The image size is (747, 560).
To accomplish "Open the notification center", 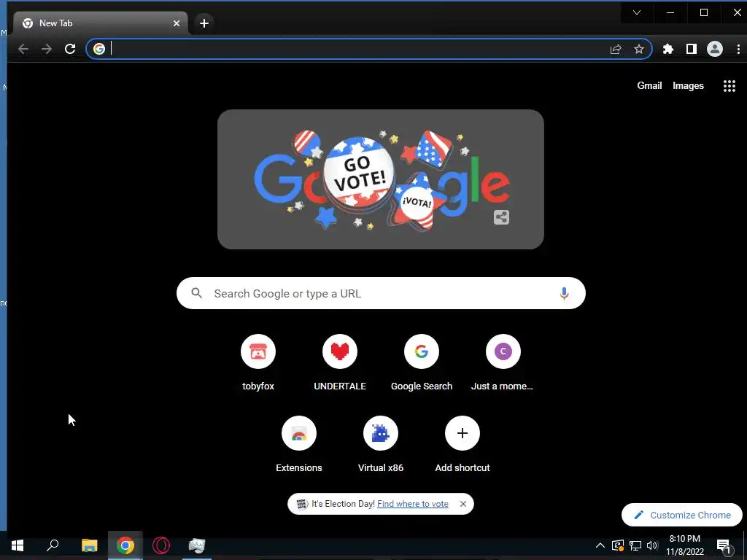I will 724,546.
